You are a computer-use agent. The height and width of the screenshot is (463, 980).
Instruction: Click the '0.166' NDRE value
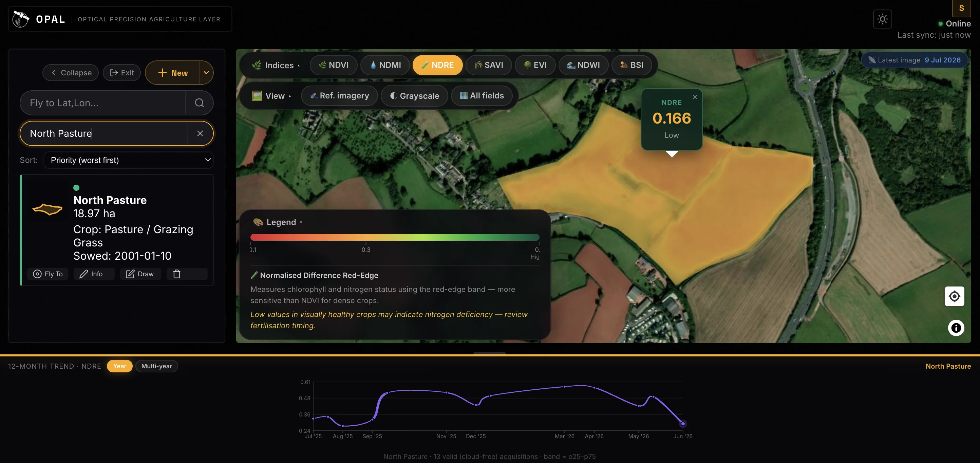[x=672, y=118]
